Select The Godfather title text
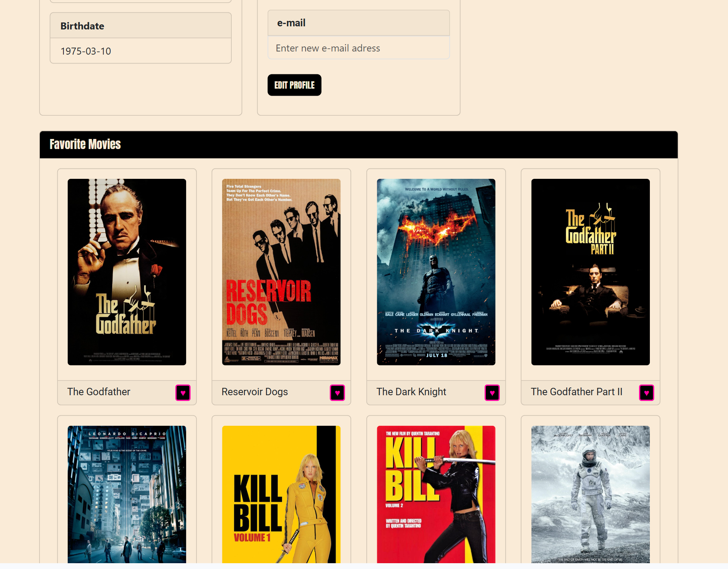The height and width of the screenshot is (569, 728). click(x=99, y=392)
